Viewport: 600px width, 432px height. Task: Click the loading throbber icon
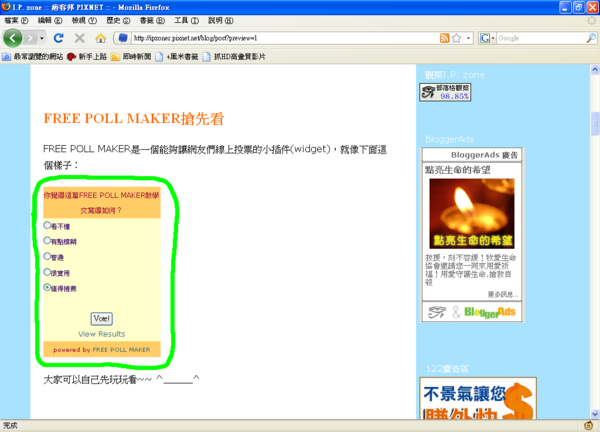(x=592, y=20)
